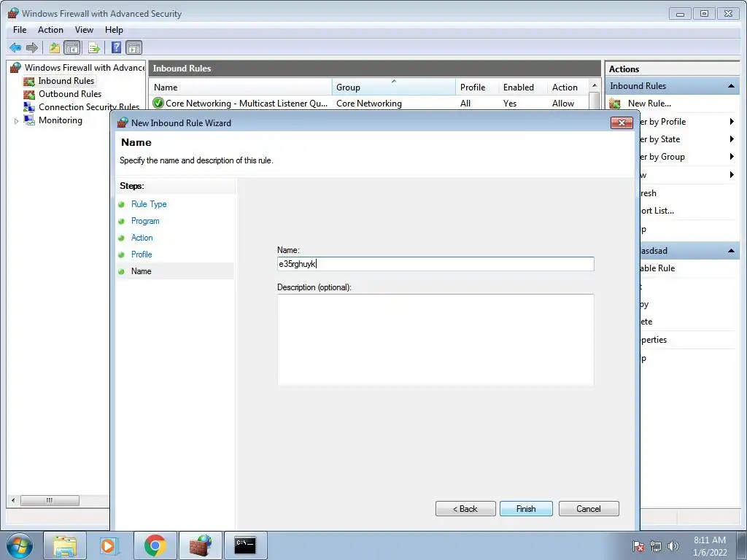
Task: Click into the Description text area
Action: [436, 340]
